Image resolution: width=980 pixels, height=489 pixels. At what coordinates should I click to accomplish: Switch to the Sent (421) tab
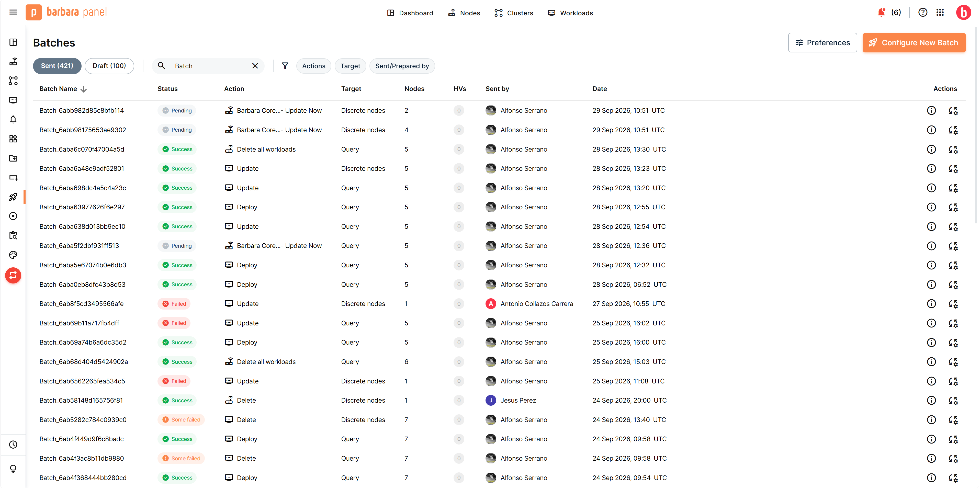point(57,66)
